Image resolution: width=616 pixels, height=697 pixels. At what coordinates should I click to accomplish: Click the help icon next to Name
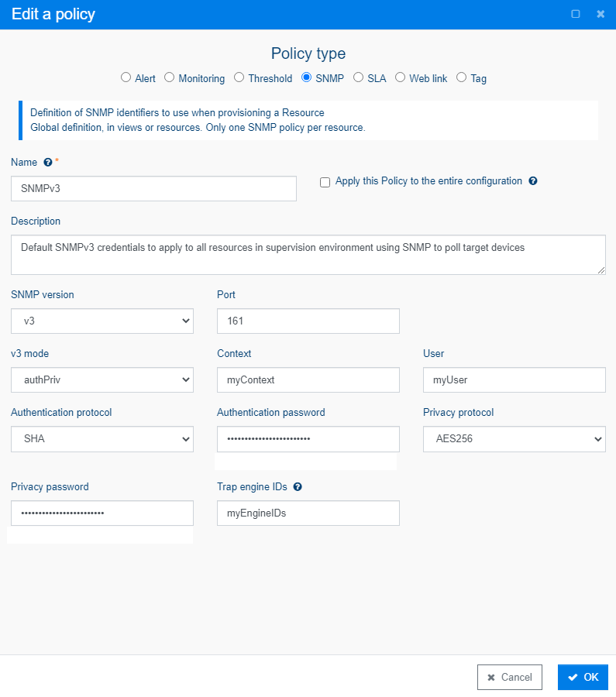[48, 163]
